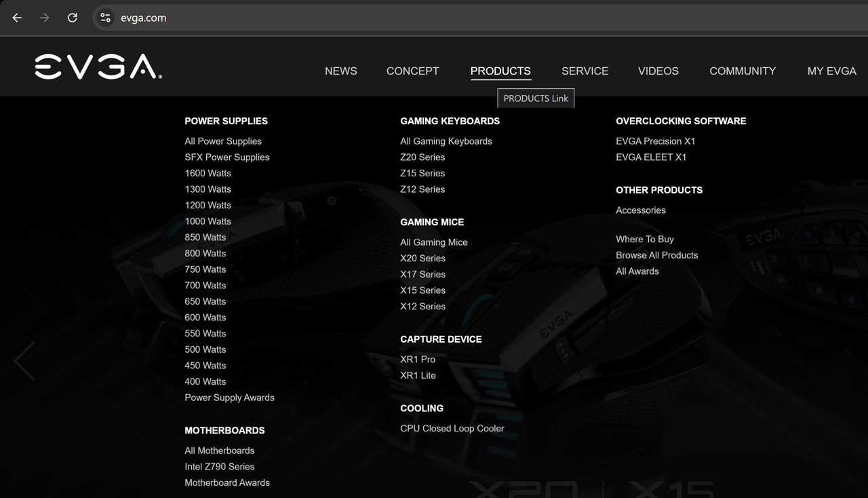Open XR1 Lite capture device
The height and width of the screenshot is (498, 868).
point(418,375)
